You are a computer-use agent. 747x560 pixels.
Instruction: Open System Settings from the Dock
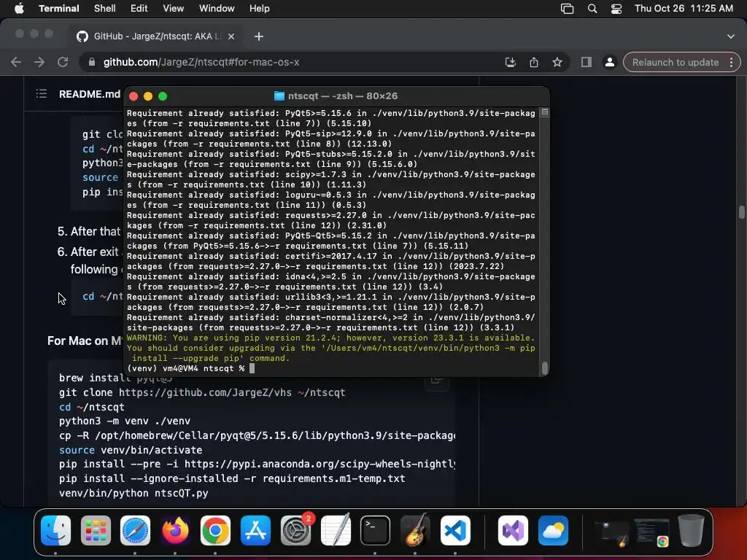coord(295,531)
